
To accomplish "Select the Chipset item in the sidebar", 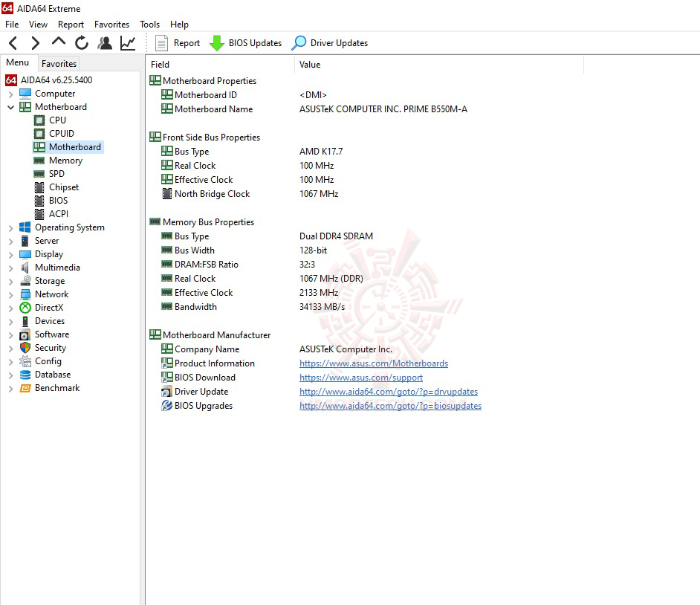I will click(63, 187).
